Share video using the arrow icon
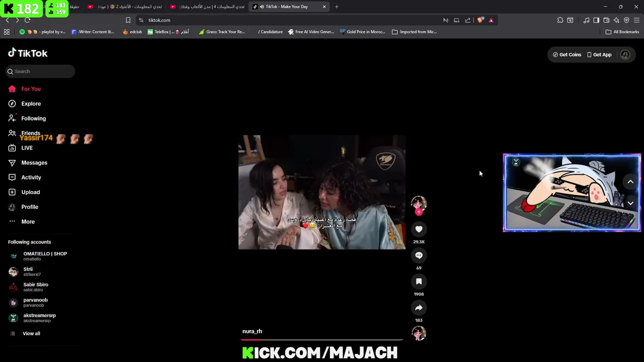This screenshot has width=644, height=362. 419,308
